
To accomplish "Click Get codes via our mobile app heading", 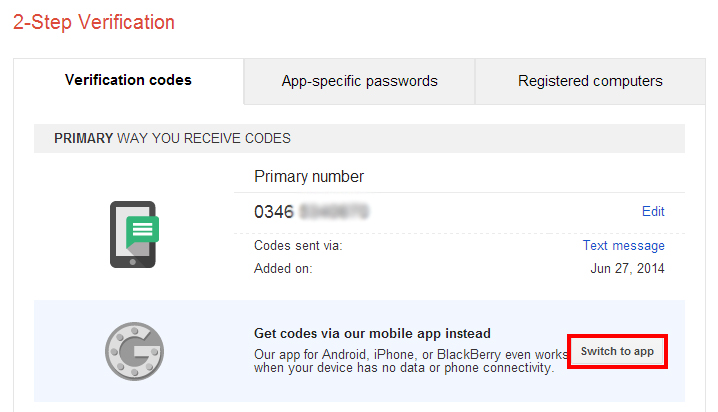I will pyautogui.click(x=373, y=333).
